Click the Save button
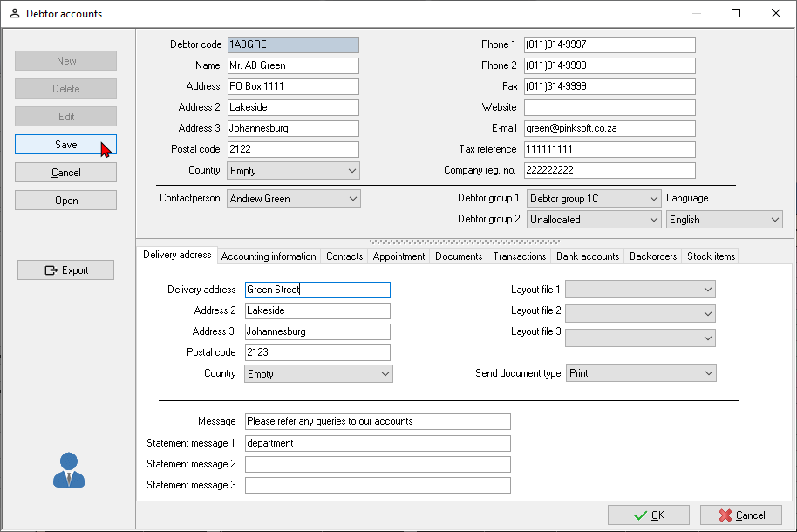 click(x=65, y=145)
